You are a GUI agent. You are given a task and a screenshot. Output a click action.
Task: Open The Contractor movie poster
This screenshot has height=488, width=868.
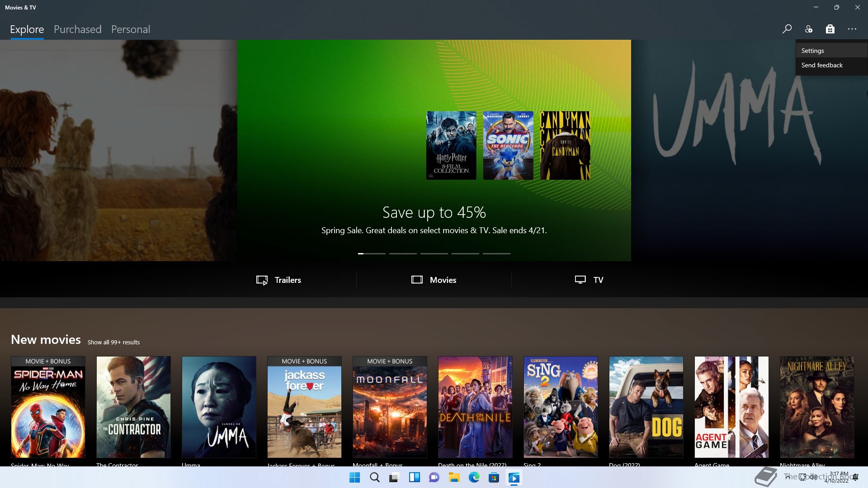(x=133, y=407)
